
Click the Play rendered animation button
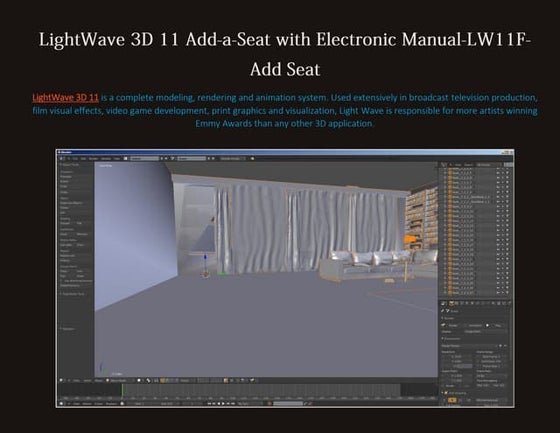coord(495,325)
